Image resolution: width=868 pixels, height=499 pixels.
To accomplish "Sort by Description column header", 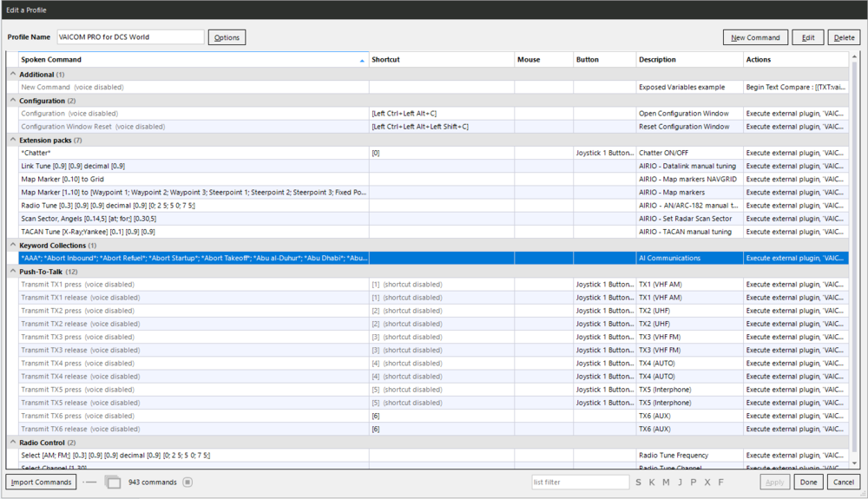I will coord(690,60).
